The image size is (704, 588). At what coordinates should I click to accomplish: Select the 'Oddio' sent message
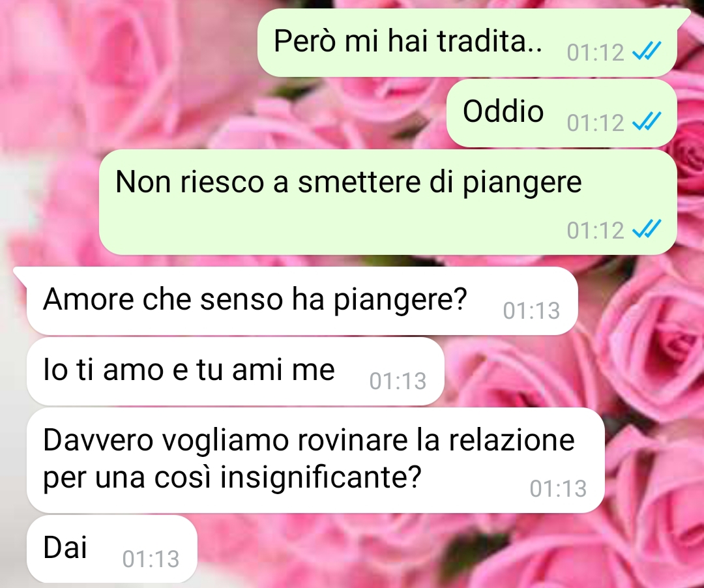[x=562, y=113]
